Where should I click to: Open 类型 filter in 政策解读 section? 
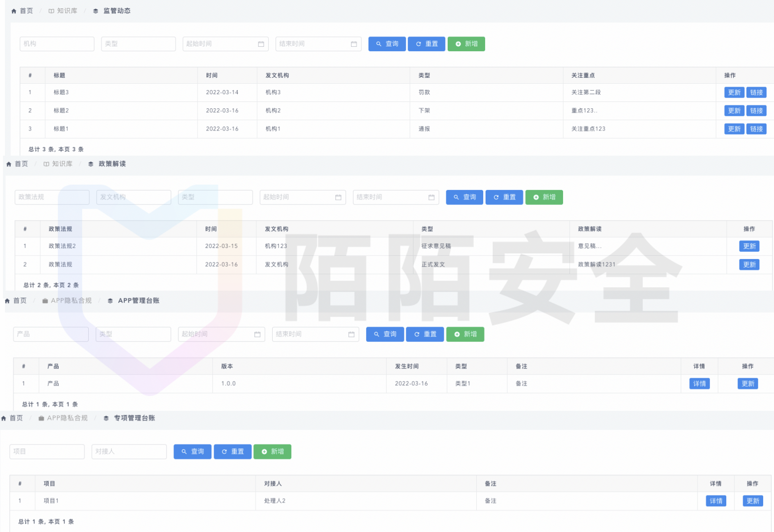215,197
